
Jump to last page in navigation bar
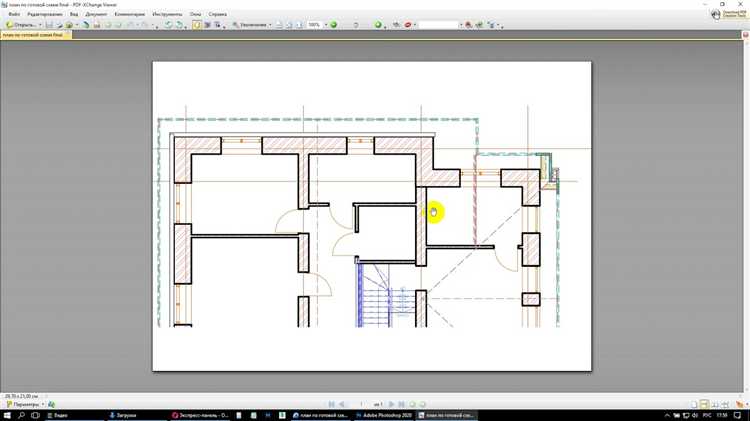(402, 404)
